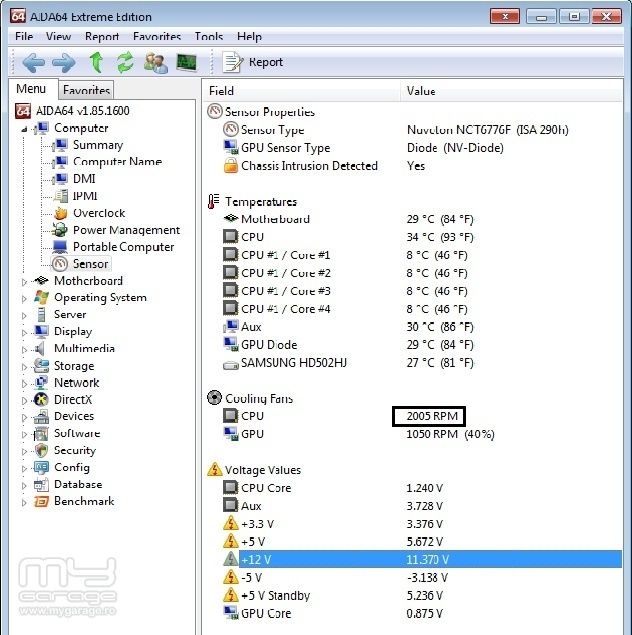Select the Summary tree icon
The height and width of the screenshot is (635, 632).
(61, 145)
